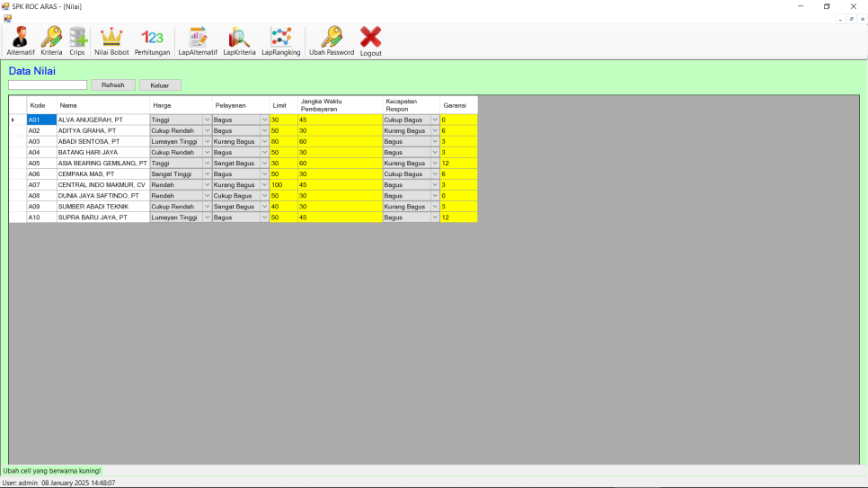Open the LapAlternatif report icon
The width and height of the screenshot is (868, 488).
click(198, 38)
